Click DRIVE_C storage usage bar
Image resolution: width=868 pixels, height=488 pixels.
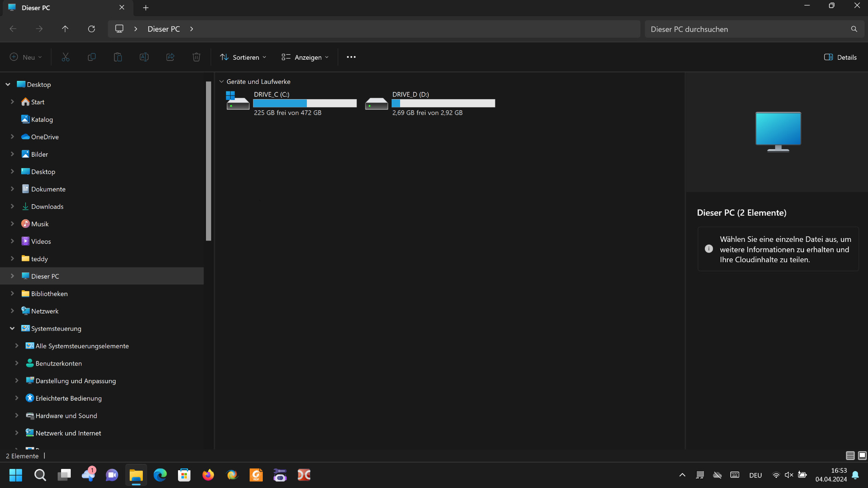(305, 103)
